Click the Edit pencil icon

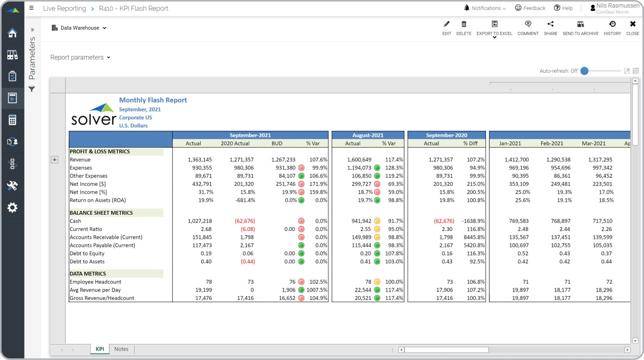(x=446, y=24)
